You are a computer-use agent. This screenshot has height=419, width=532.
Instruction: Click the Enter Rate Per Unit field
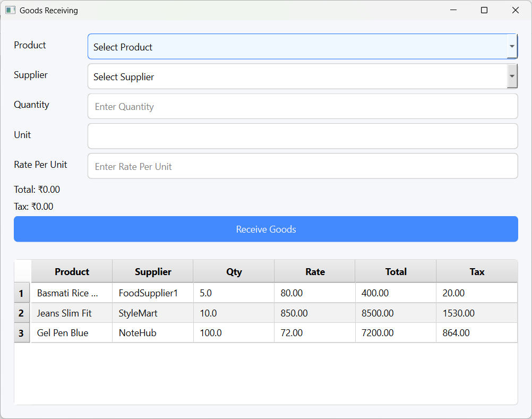303,166
